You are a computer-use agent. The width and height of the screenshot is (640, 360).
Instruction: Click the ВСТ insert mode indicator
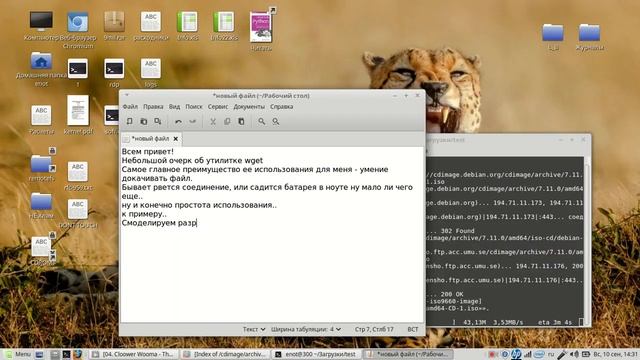(x=413, y=329)
